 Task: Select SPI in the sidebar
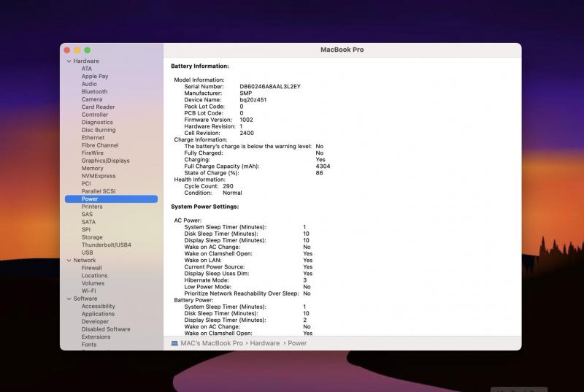pyautogui.click(x=85, y=230)
